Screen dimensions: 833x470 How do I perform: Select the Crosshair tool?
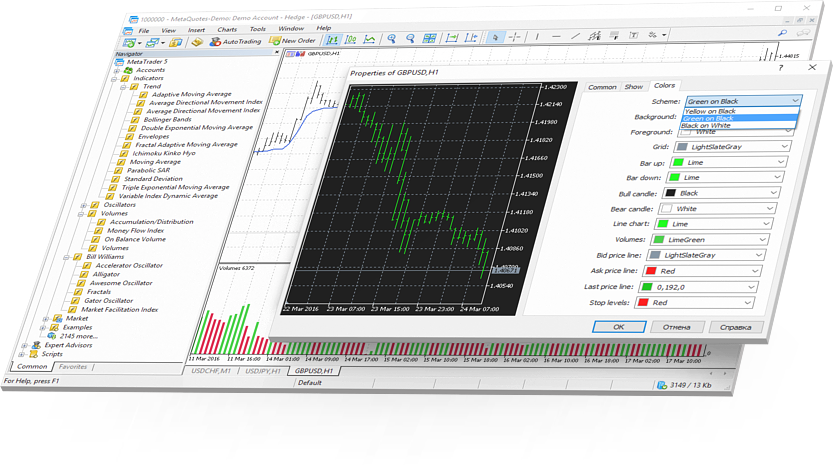515,36
